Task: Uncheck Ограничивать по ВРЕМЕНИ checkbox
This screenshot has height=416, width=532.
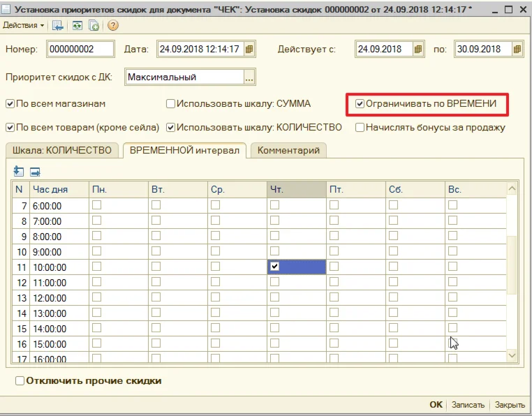Action: (360, 104)
